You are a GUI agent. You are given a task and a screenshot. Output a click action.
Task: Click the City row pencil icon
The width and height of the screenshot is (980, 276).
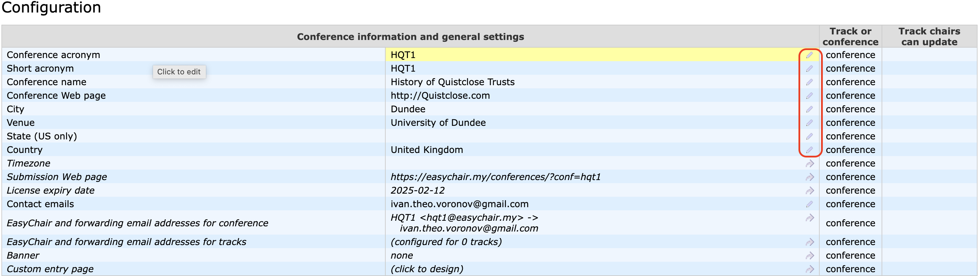coord(809,109)
